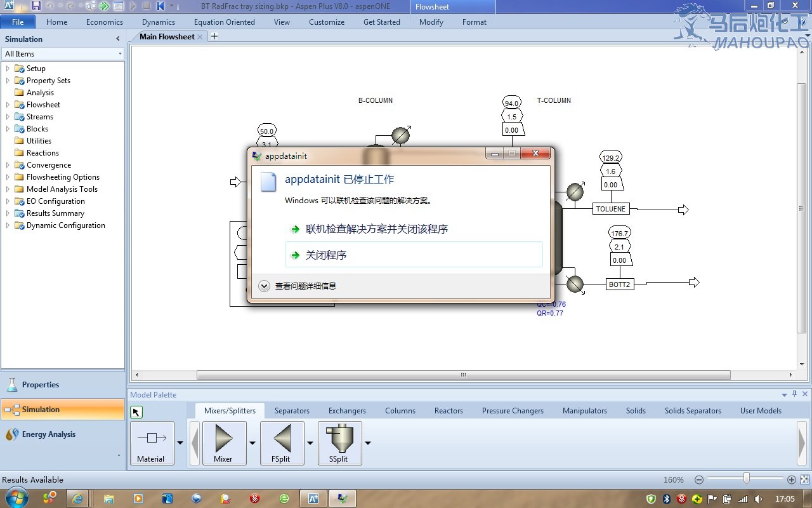Image resolution: width=812 pixels, height=508 pixels.
Task: Open the FSplit model dropdown arrow
Action: [310, 443]
